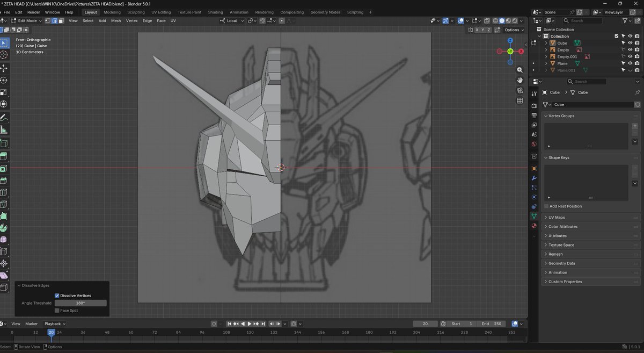Click the pan view hand icon
The height and width of the screenshot is (353, 644).
520,80
